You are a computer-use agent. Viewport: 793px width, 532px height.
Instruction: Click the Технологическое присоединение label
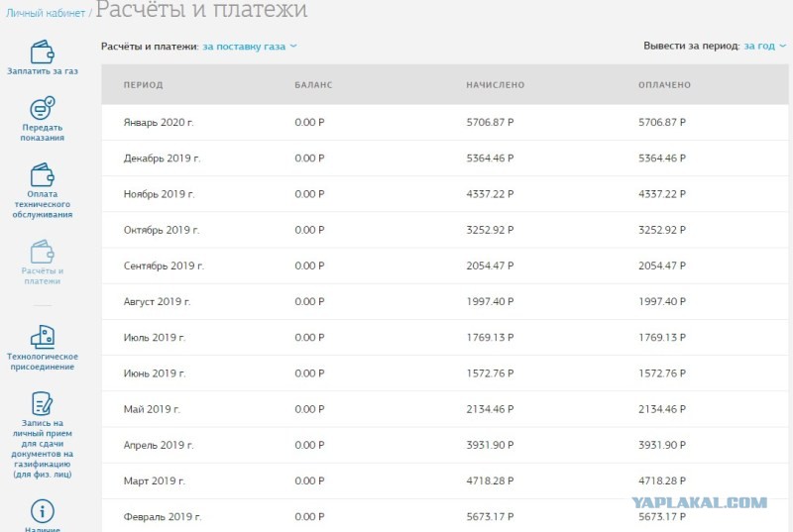pyautogui.click(x=43, y=362)
